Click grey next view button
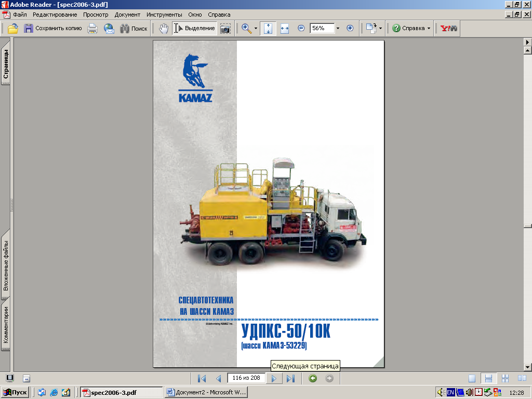This screenshot has width=532, height=399. pyautogui.click(x=329, y=378)
